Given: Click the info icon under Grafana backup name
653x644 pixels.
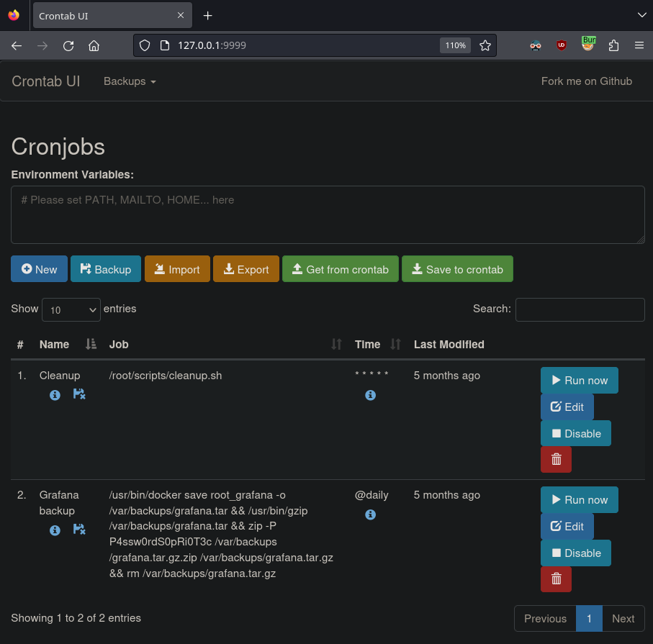Looking at the screenshot, I should (55, 530).
